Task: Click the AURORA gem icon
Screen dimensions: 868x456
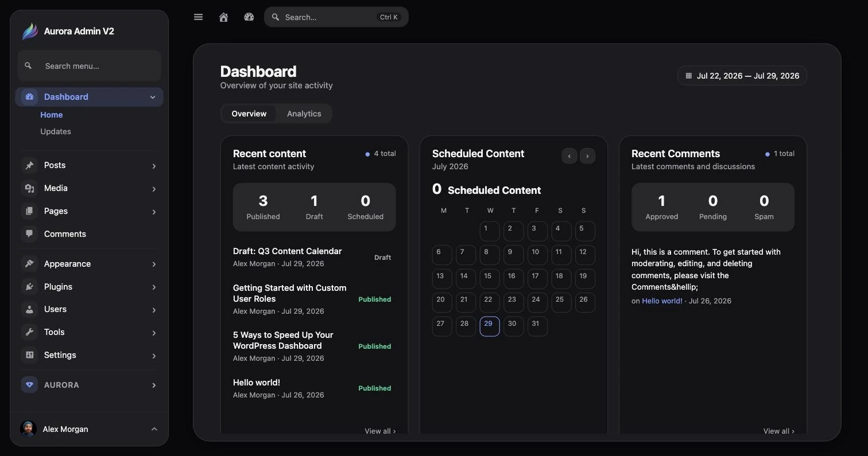Action: 29,385
